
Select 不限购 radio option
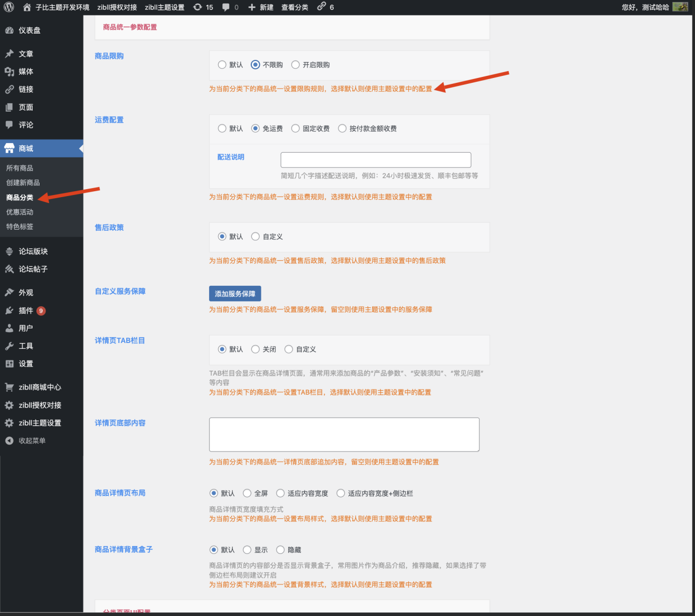256,65
